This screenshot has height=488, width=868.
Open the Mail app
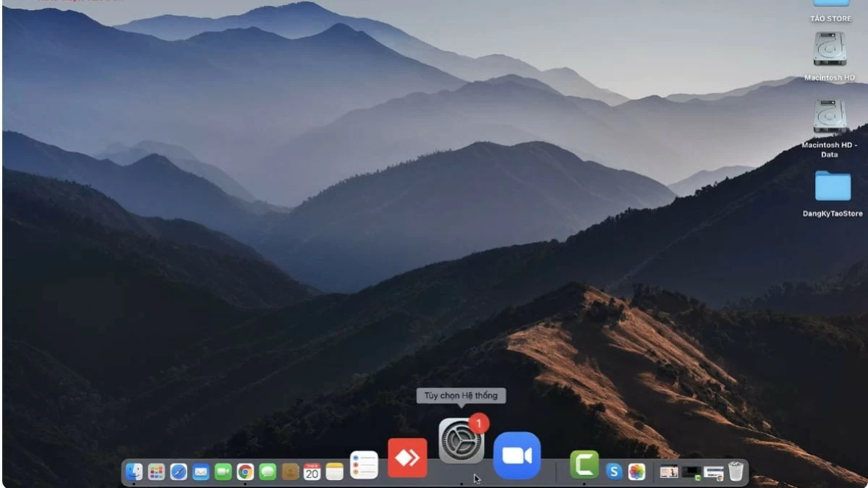201,472
